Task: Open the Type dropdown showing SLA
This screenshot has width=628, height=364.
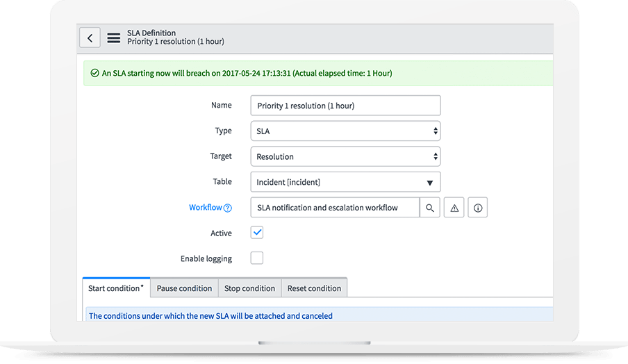Action: (x=345, y=131)
